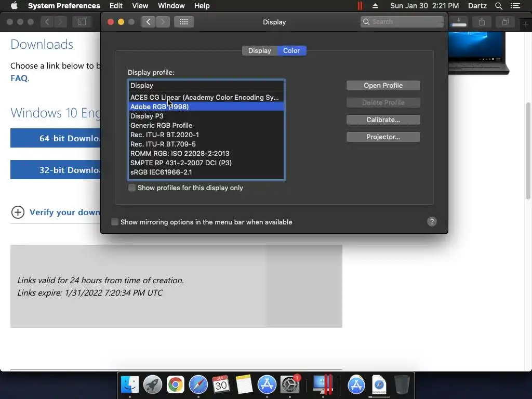Select SMPTE RP 431-2-2007 DCI (P3) profile
Screen dimensions: 532x399
[206, 163]
